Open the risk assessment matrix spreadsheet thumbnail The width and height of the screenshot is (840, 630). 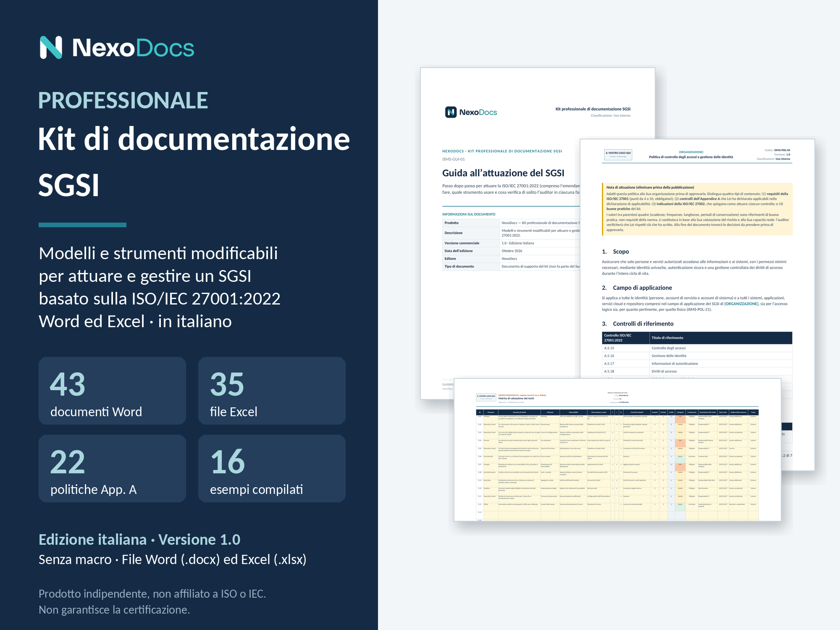[x=617, y=449]
